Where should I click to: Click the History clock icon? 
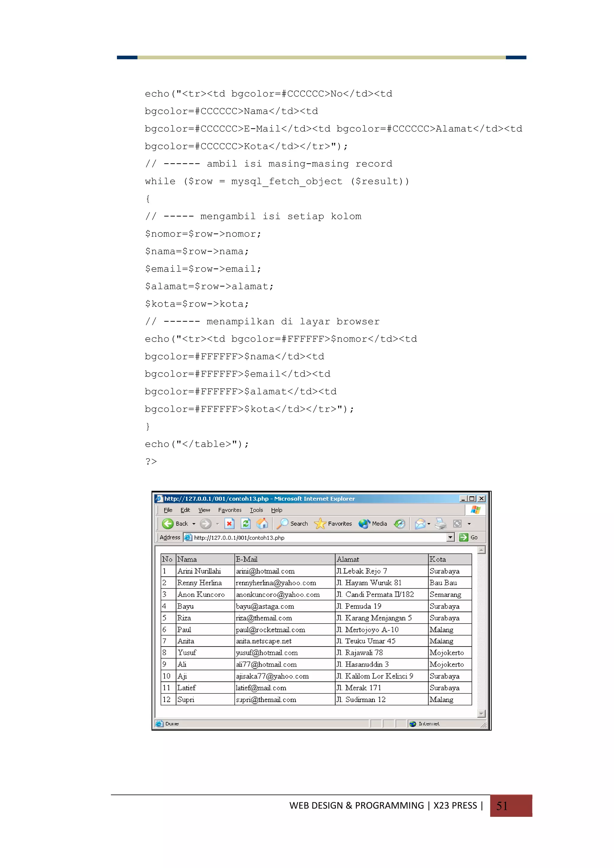[x=400, y=524]
